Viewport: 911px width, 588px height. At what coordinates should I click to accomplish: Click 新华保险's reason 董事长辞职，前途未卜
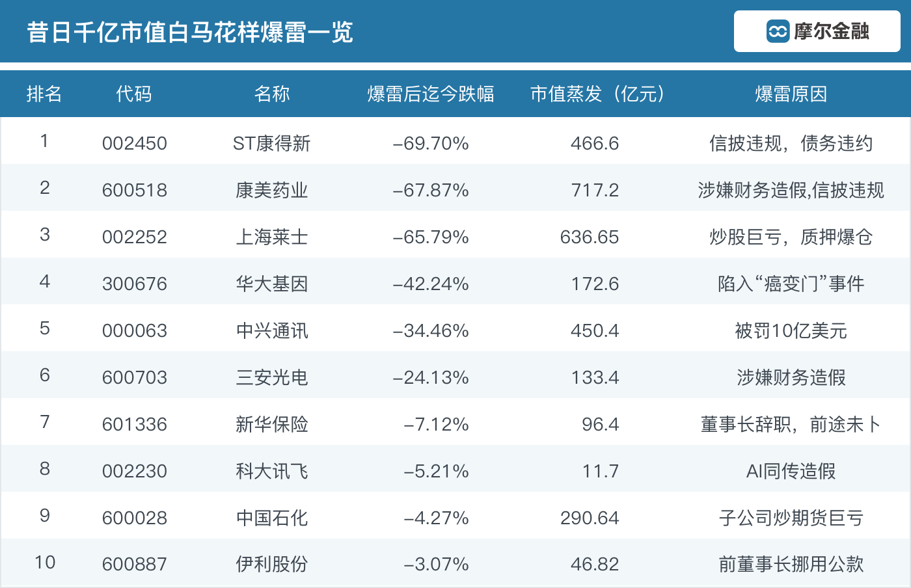pos(791,424)
